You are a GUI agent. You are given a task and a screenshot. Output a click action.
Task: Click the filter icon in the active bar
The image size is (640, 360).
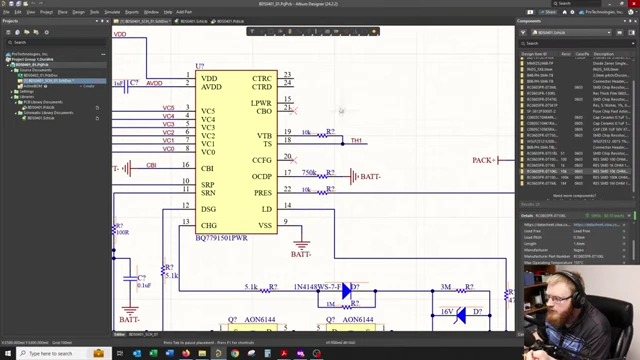[x=252, y=31]
